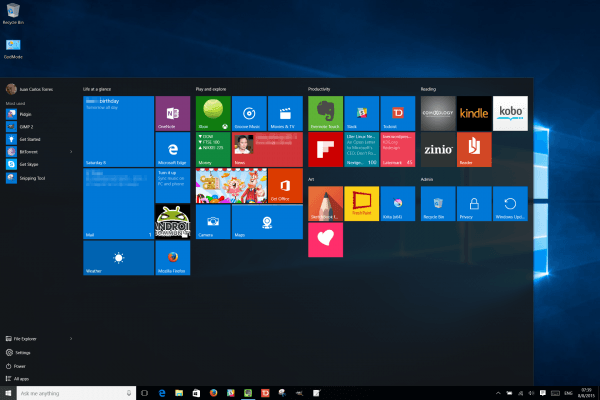Open the Evernote Touch tile

click(x=325, y=113)
